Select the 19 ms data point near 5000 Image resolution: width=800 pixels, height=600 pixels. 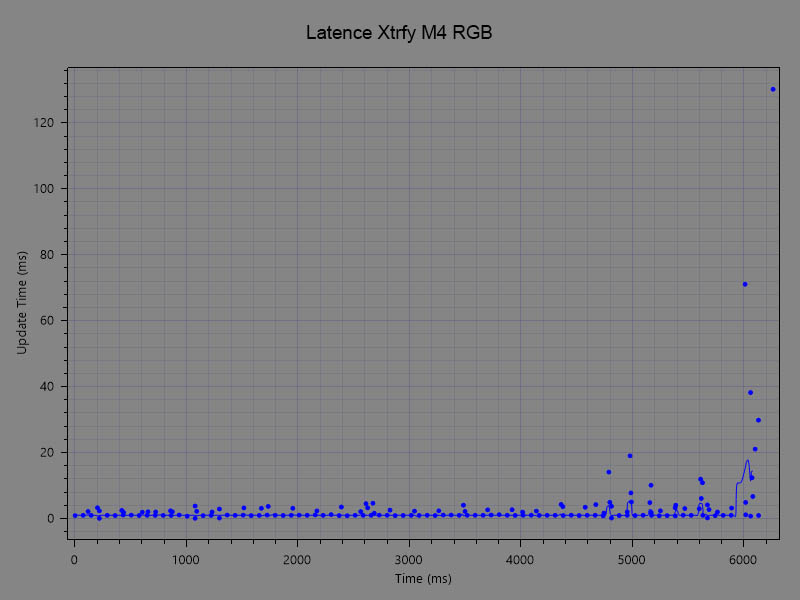(x=630, y=456)
